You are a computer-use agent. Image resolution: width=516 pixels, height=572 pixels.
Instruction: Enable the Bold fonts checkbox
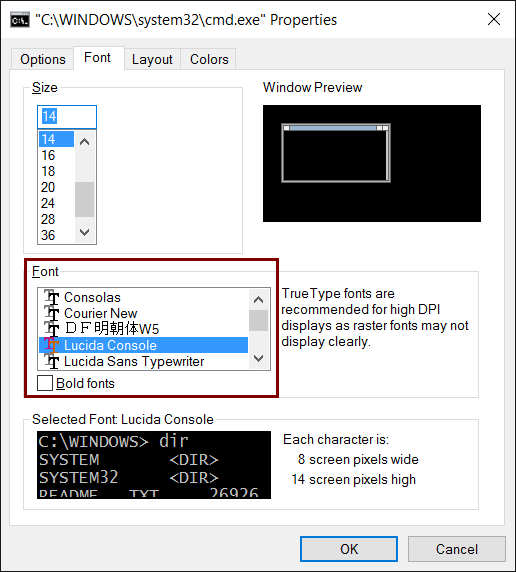coord(45,383)
